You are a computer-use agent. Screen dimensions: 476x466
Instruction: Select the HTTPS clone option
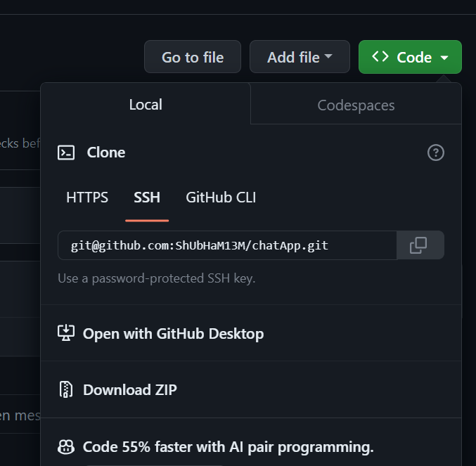pos(87,198)
